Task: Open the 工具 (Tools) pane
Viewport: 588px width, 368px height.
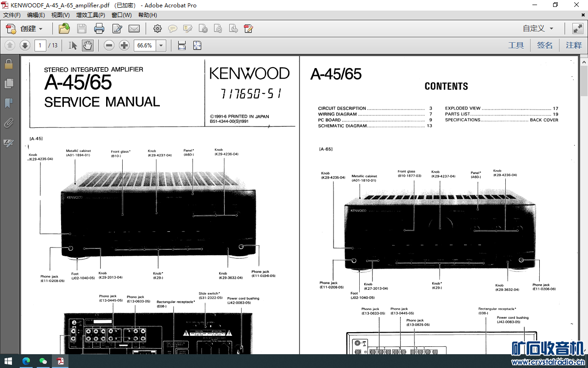Action: (516, 45)
